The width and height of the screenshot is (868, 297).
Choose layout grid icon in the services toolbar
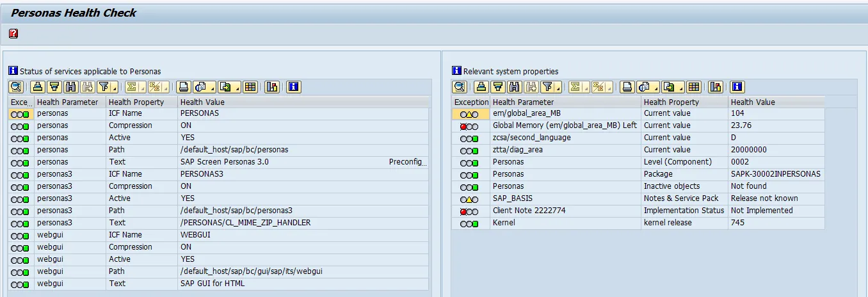[250, 87]
